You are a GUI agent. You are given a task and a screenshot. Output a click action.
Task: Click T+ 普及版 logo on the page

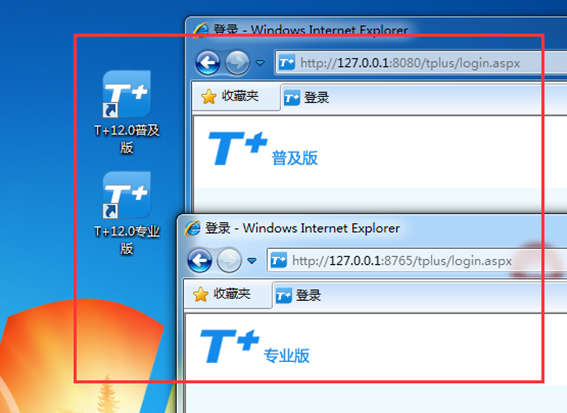[263, 149]
